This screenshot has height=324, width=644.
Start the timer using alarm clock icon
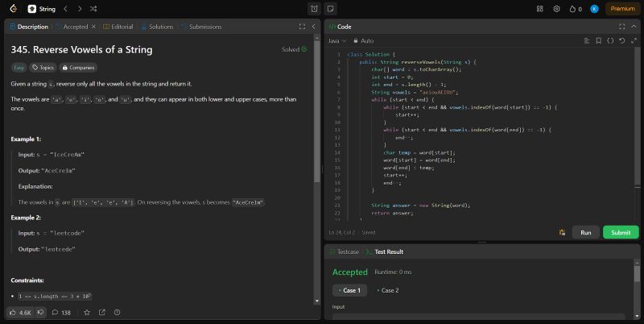(x=314, y=9)
